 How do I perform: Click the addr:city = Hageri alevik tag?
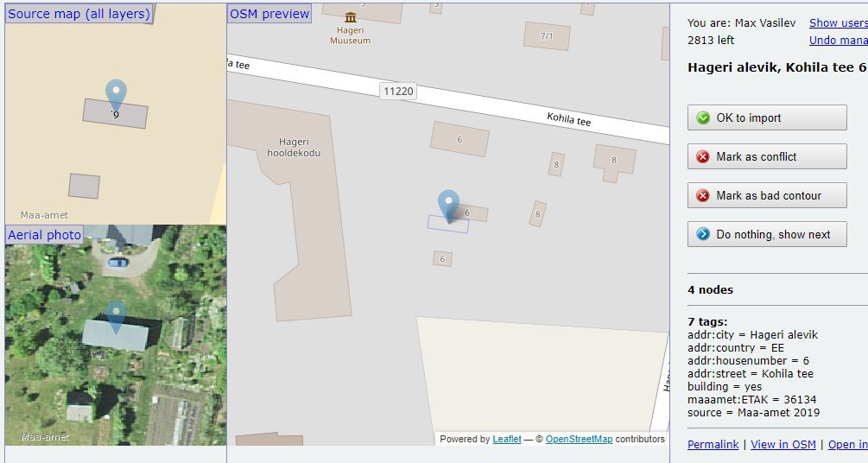coord(752,334)
